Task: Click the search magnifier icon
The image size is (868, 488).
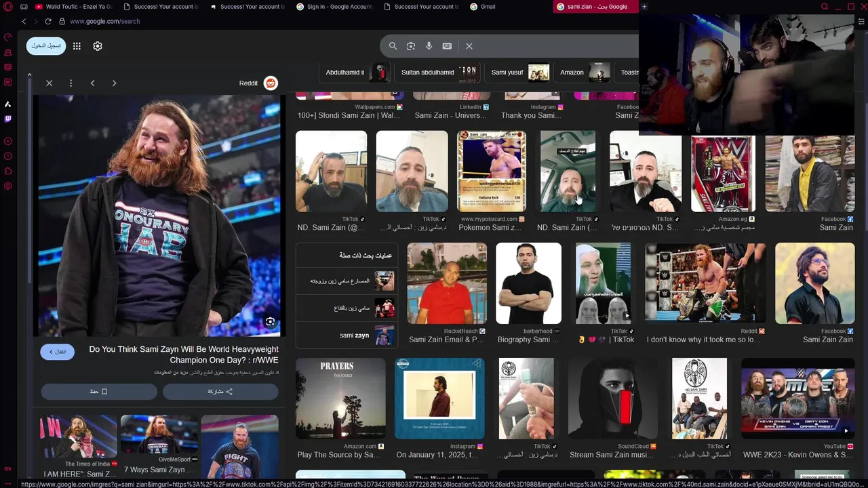Action: coord(393,46)
